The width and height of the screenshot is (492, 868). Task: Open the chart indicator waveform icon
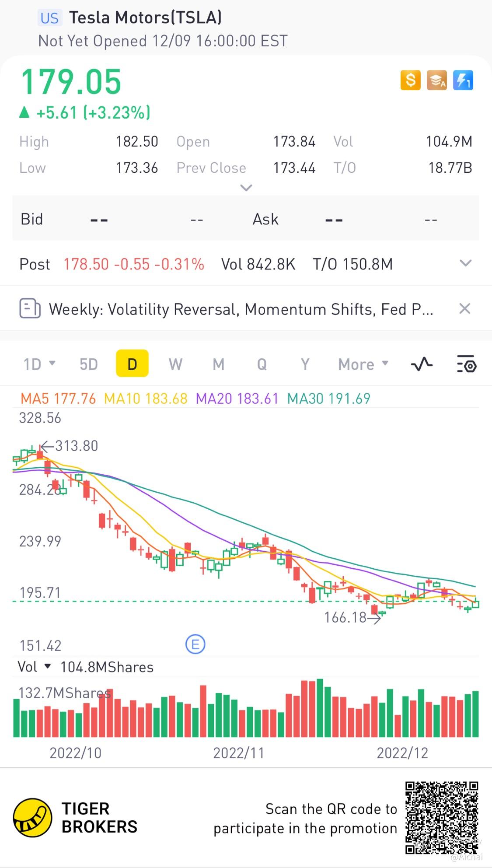tap(422, 364)
